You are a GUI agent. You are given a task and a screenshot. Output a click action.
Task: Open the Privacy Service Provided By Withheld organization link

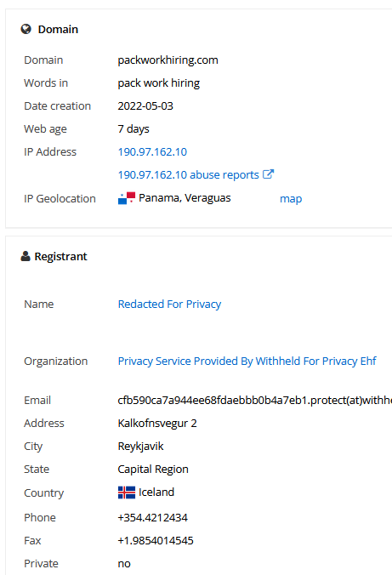coord(247,362)
